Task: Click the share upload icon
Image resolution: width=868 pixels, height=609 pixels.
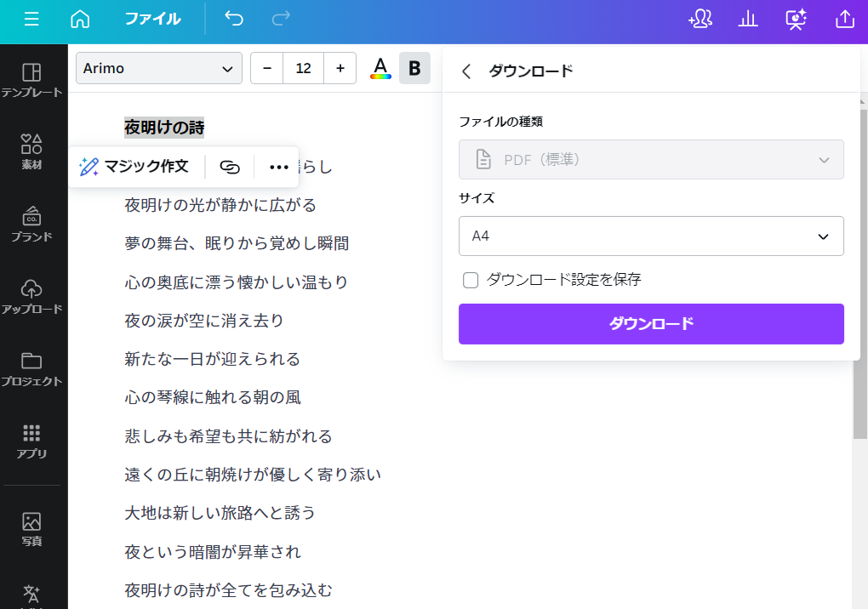Action: point(845,19)
